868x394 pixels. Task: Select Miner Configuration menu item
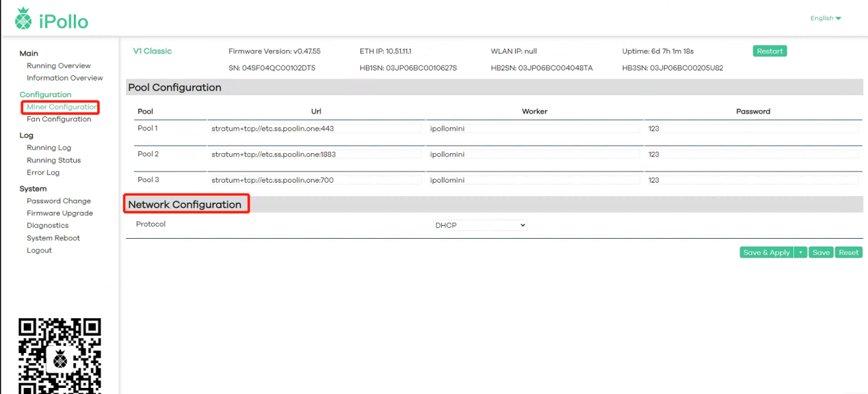click(62, 107)
